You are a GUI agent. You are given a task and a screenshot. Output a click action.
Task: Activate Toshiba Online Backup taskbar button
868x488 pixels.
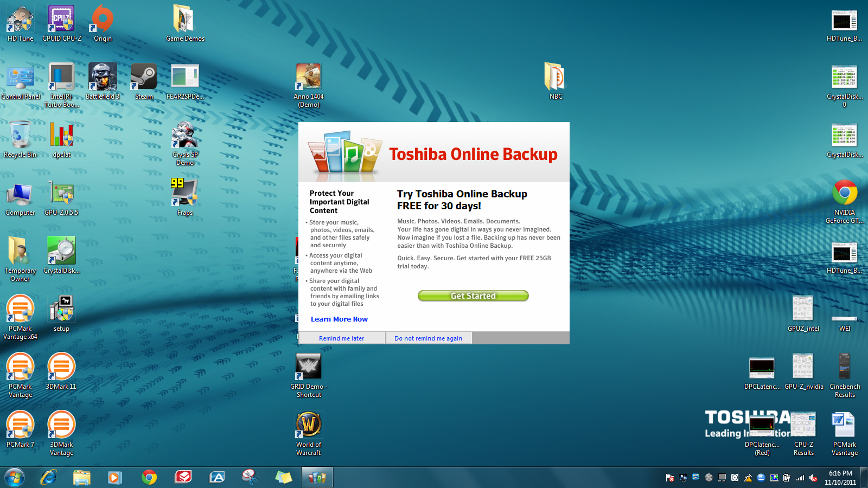(317, 477)
